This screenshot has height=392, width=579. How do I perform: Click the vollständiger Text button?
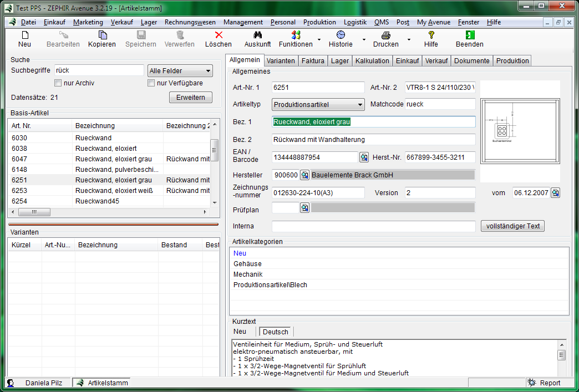click(x=512, y=226)
